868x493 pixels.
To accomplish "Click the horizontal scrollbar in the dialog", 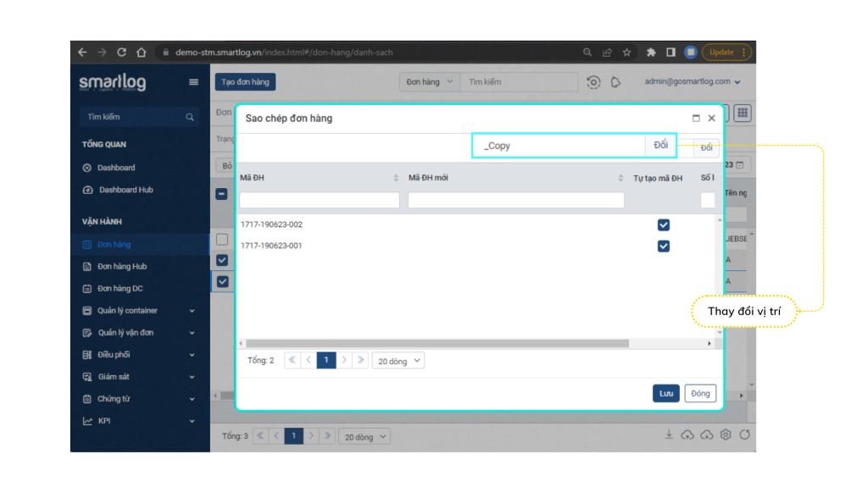I will tap(437, 344).
